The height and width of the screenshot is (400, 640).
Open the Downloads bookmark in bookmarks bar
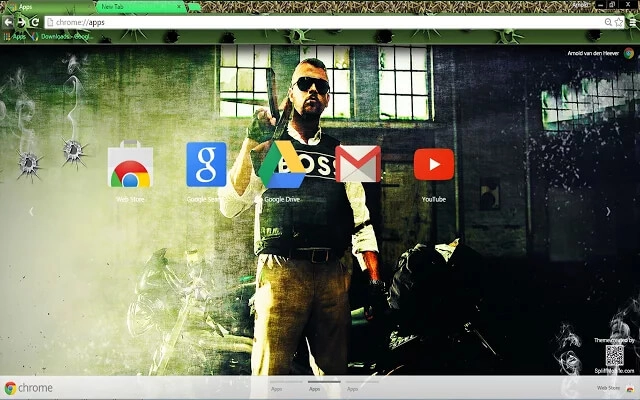62,37
